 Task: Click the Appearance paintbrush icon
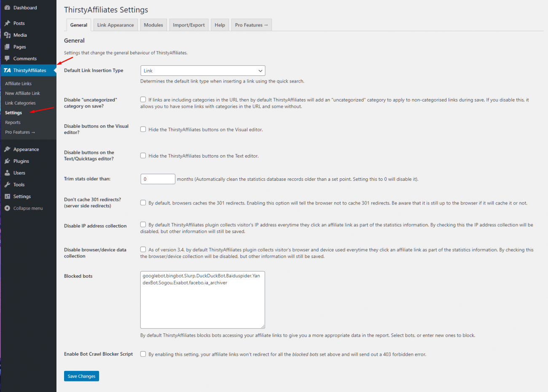click(7, 149)
